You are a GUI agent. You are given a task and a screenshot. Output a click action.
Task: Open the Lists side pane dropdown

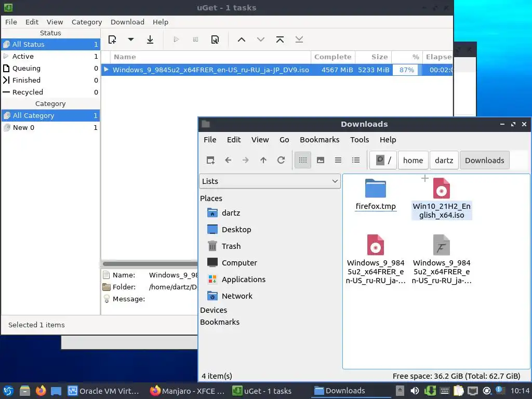270,181
